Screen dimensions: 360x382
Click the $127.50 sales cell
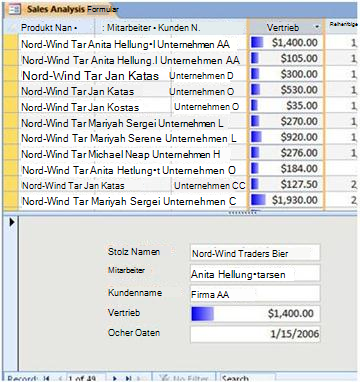coord(286,184)
